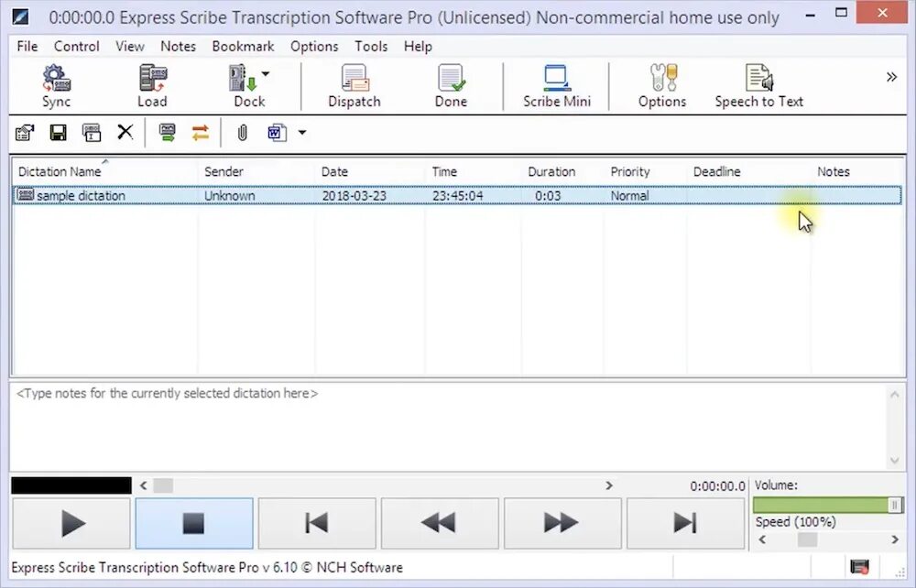916x588 pixels.
Task: Click the open properties icon in small toolbar
Action: 25,133
